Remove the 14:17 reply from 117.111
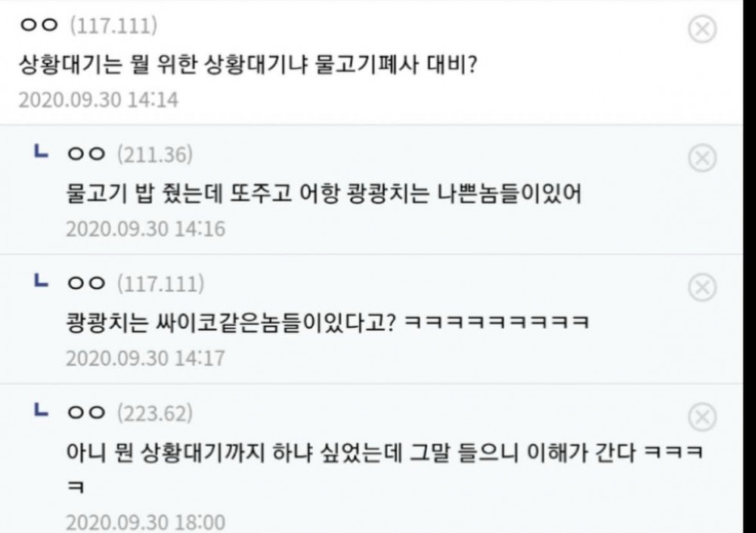756x533 pixels. coord(702,287)
